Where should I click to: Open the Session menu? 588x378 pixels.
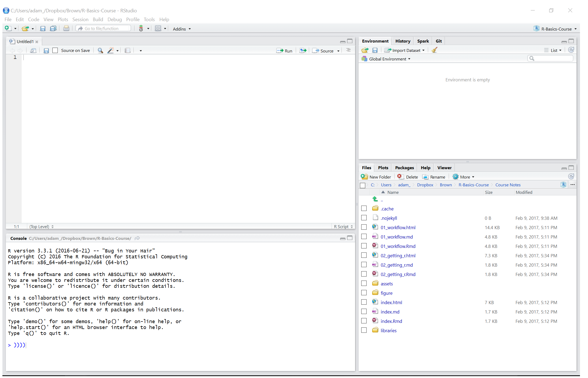pyautogui.click(x=80, y=20)
